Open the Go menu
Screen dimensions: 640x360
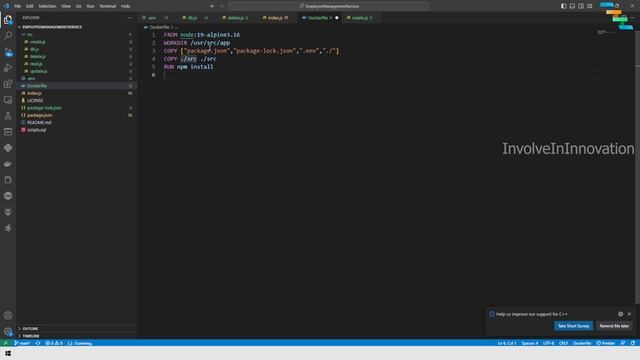[x=78, y=6]
